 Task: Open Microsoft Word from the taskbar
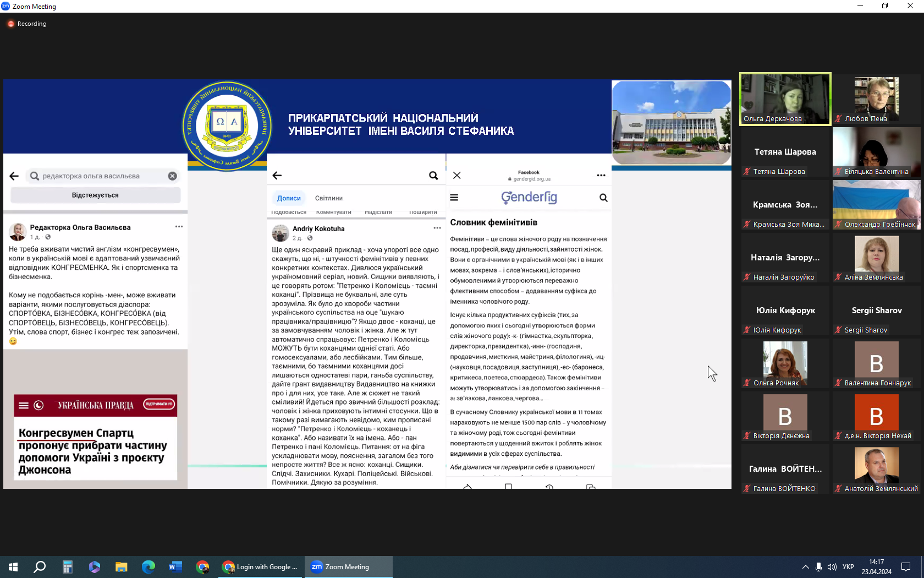click(175, 567)
